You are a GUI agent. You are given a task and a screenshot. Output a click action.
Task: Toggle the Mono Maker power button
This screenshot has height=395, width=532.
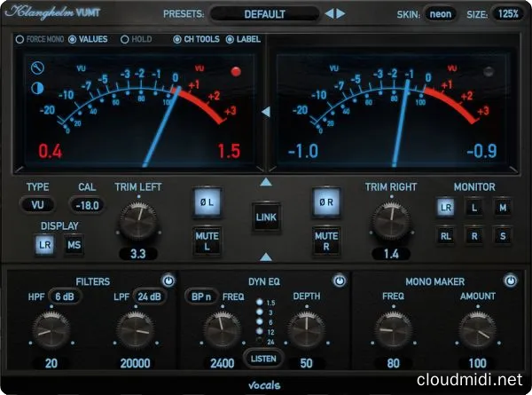pyautogui.click(x=510, y=280)
